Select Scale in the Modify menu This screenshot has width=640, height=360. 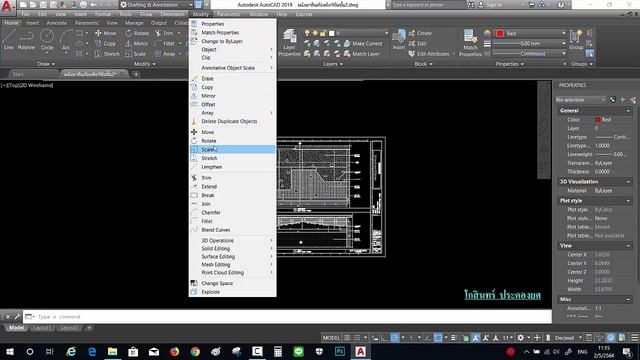point(233,149)
